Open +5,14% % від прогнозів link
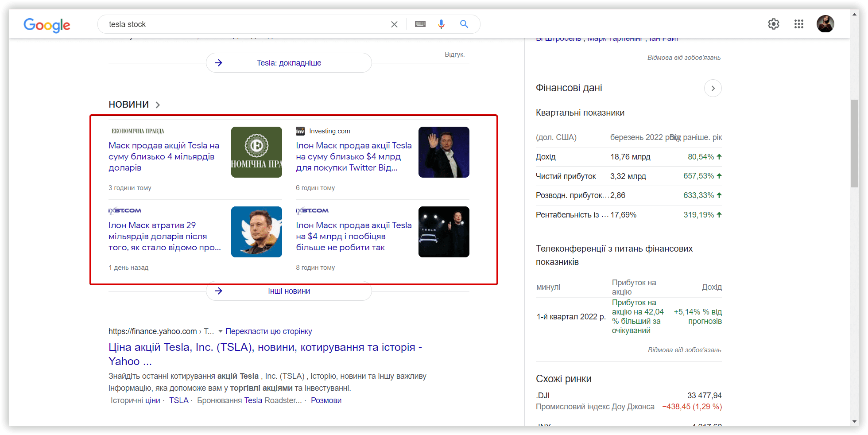 (x=698, y=316)
